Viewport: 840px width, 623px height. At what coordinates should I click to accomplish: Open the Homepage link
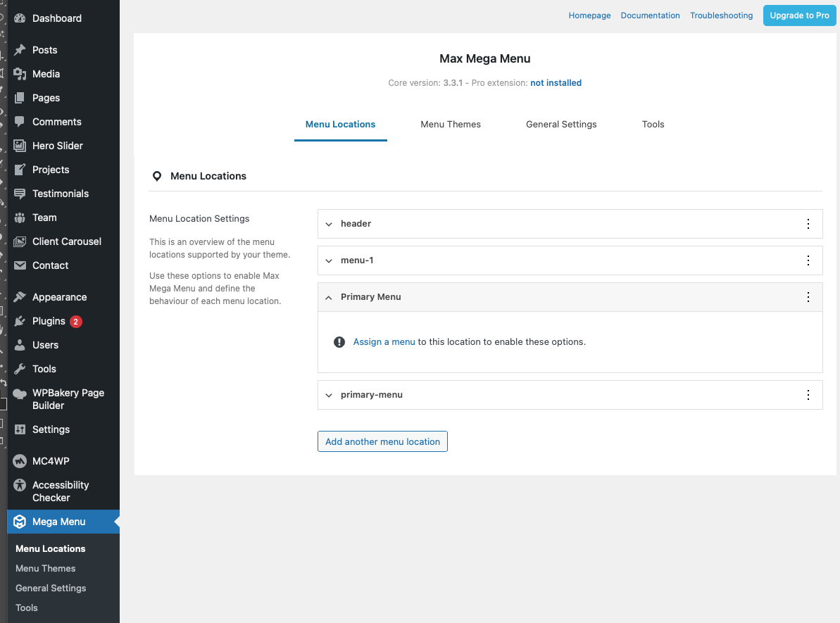[x=589, y=15]
